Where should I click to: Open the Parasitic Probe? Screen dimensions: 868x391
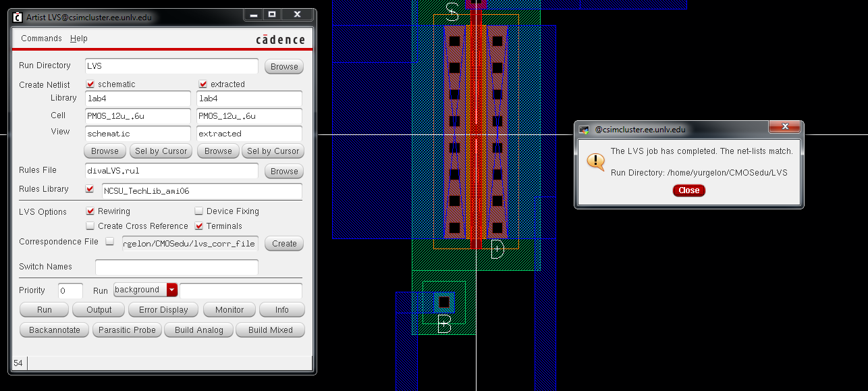[x=128, y=330]
